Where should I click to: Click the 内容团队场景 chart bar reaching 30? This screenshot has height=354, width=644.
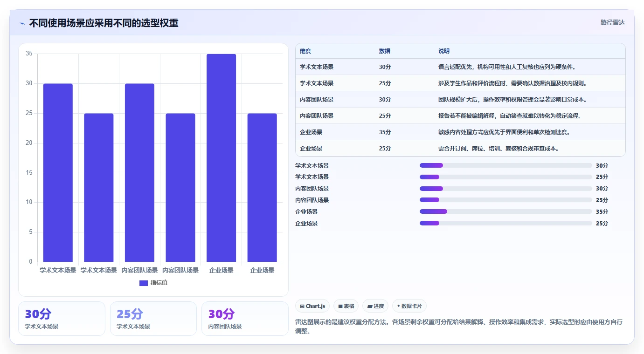[139, 172]
